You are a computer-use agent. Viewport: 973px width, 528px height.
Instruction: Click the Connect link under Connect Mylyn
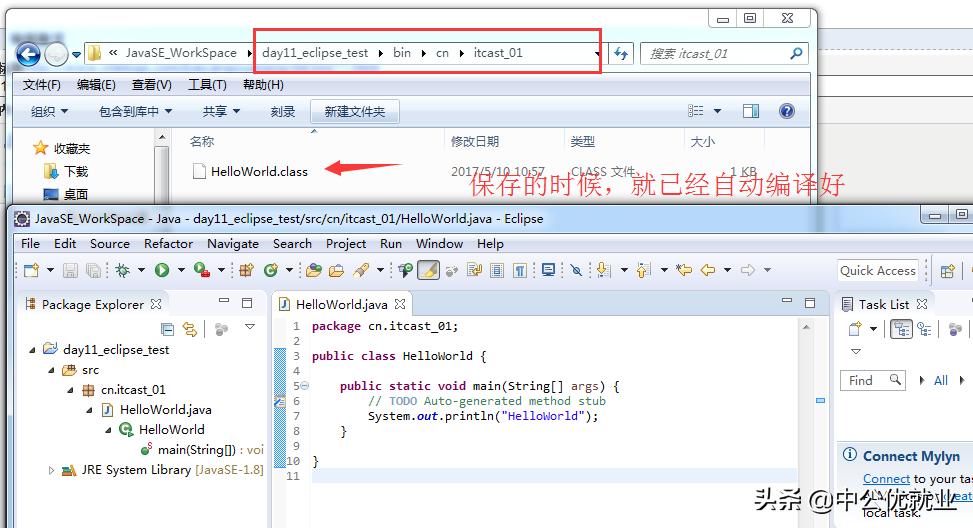886,479
